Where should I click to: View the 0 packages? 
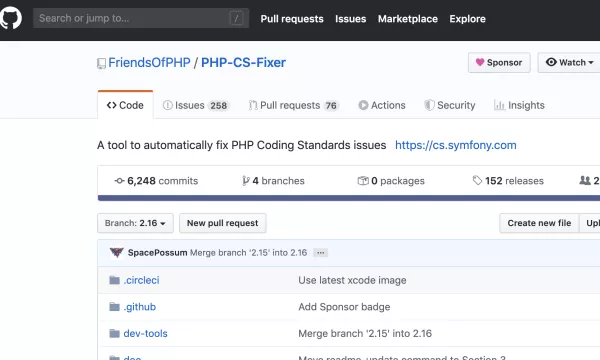pos(391,181)
